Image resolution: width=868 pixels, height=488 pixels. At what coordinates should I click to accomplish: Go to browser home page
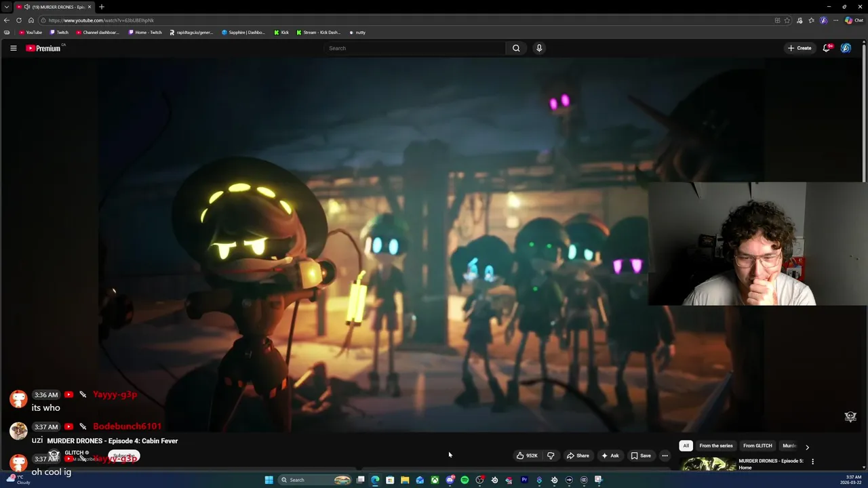pyautogui.click(x=31, y=20)
